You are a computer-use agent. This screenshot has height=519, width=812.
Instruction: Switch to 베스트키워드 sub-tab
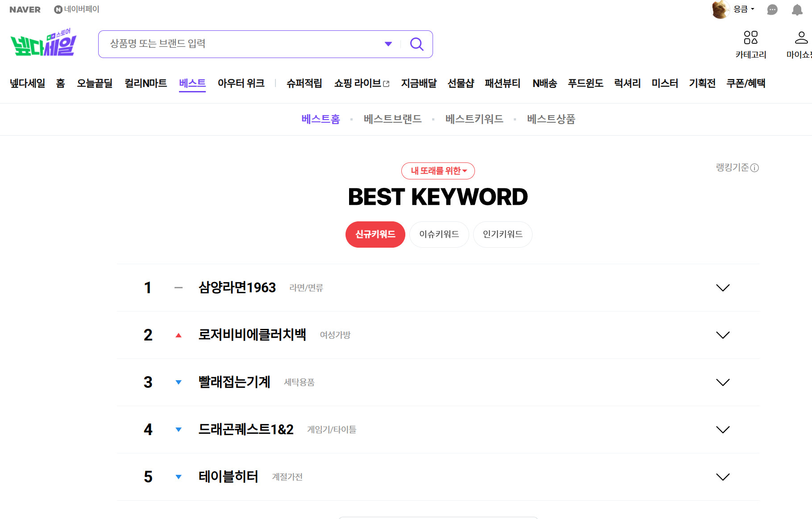(475, 119)
